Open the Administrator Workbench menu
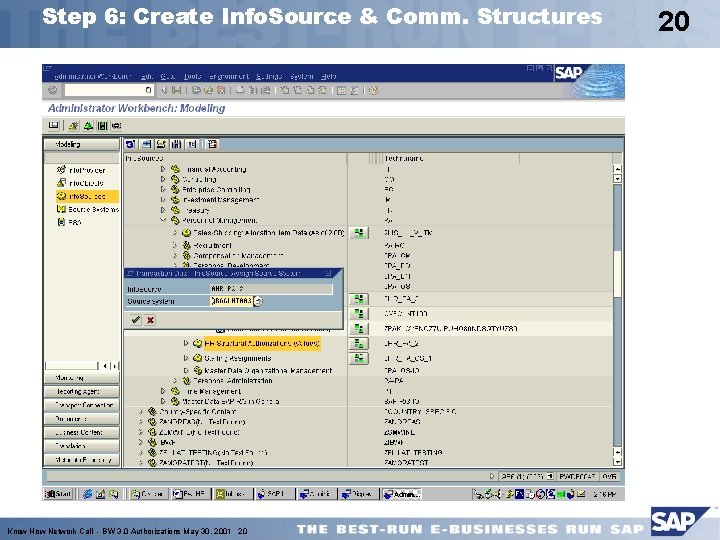This screenshot has width=720, height=540. pyautogui.click(x=93, y=76)
